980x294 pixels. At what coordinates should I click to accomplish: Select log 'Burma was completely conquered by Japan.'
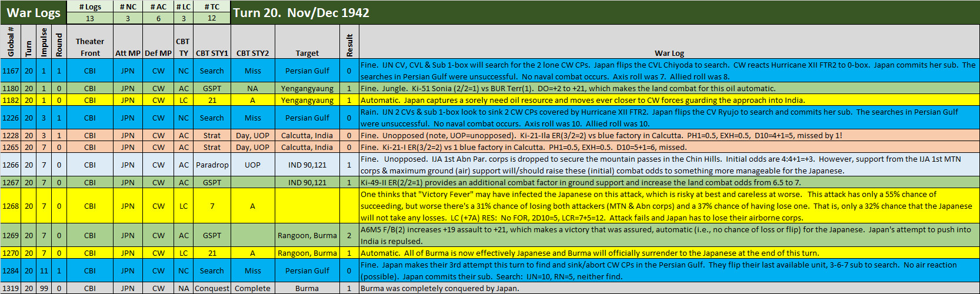click(669, 288)
